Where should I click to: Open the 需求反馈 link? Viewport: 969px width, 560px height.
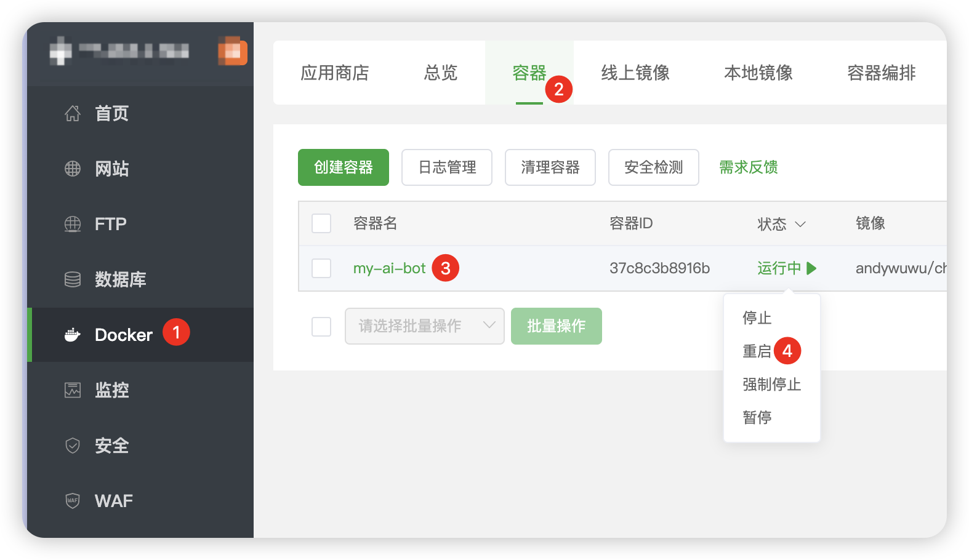748,167
